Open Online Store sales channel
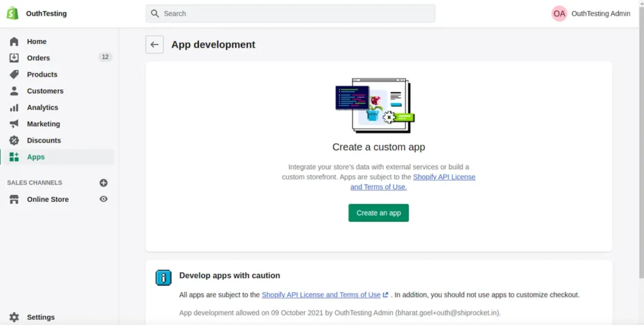This screenshot has width=644, height=325. point(49,199)
